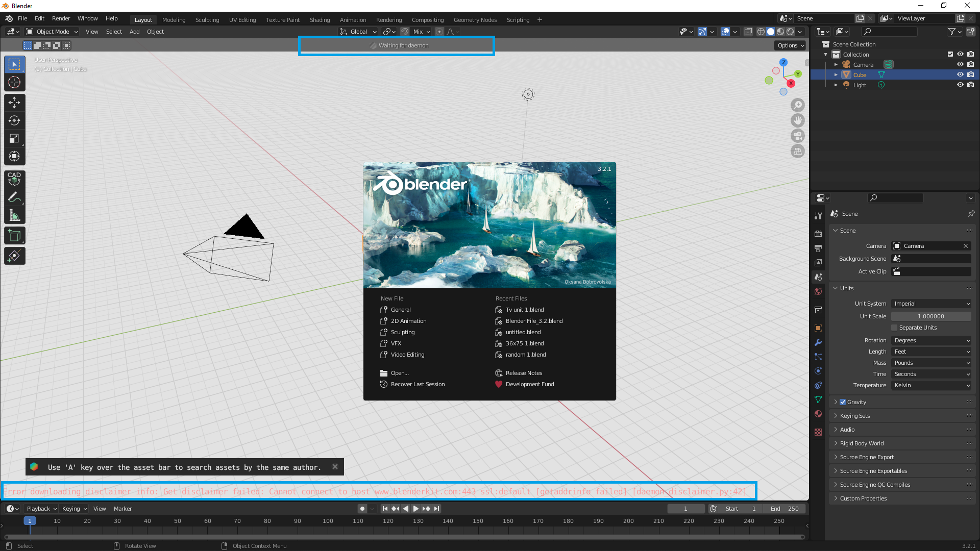Viewport: 980px width, 551px height.
Task: Toggle camera view gizmo icon
Action: tap(798, 136)
